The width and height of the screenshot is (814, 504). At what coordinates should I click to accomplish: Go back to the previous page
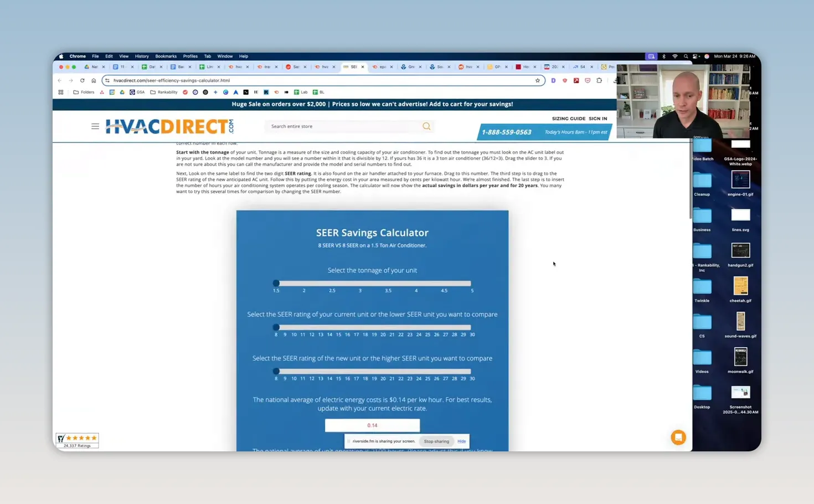pyautogui.click(x=60, y=80)
